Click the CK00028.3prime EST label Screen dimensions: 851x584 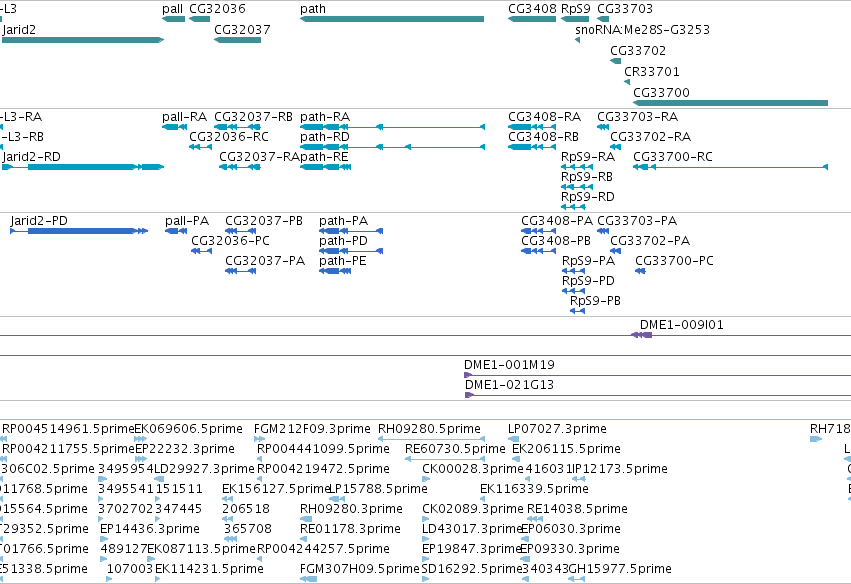(473, 469)
